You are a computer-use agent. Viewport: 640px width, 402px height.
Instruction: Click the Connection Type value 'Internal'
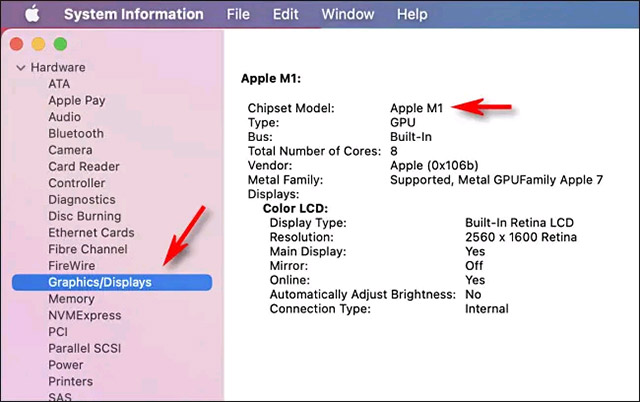pyautogui.click(x=487, y=309)
